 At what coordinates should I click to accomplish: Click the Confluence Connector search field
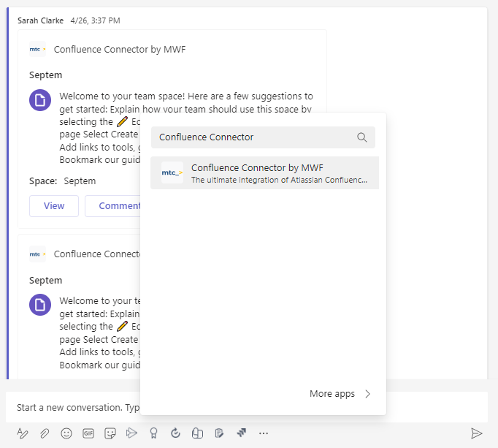point(252,137)
